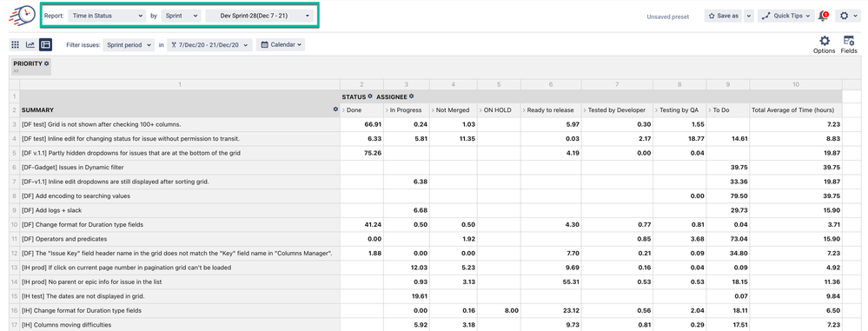Click the 55.31 Ready to release cell
Image resolution: width=868 pixels, height=331 pixels.
(x=551, y=281)
